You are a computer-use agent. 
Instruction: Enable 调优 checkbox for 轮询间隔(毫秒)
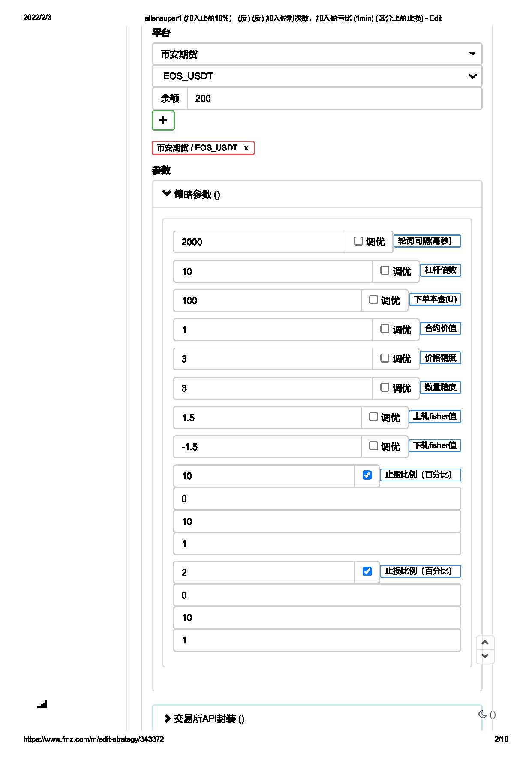pyautogui.click(x=358, y=241)
